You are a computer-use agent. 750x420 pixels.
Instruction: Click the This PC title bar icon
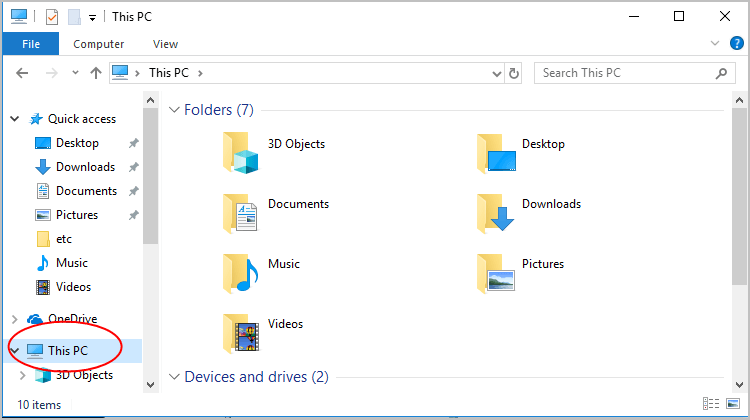point(19,16)
